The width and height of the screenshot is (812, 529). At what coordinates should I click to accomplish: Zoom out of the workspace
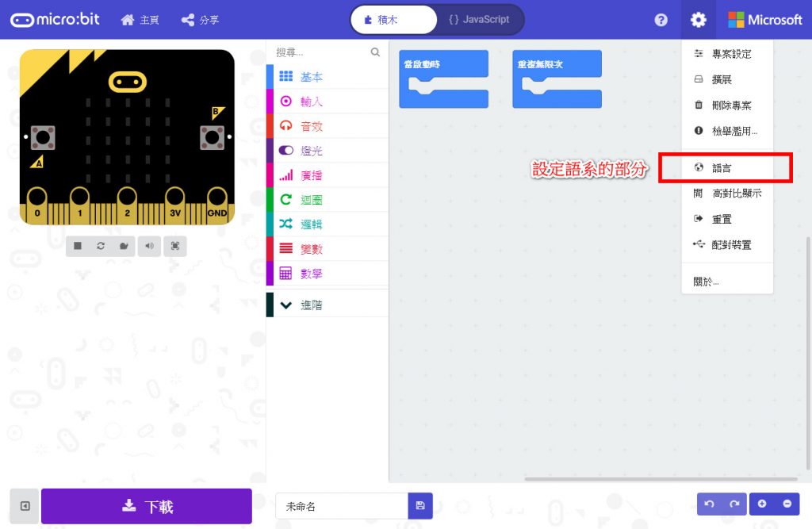(x=787, y=504)
